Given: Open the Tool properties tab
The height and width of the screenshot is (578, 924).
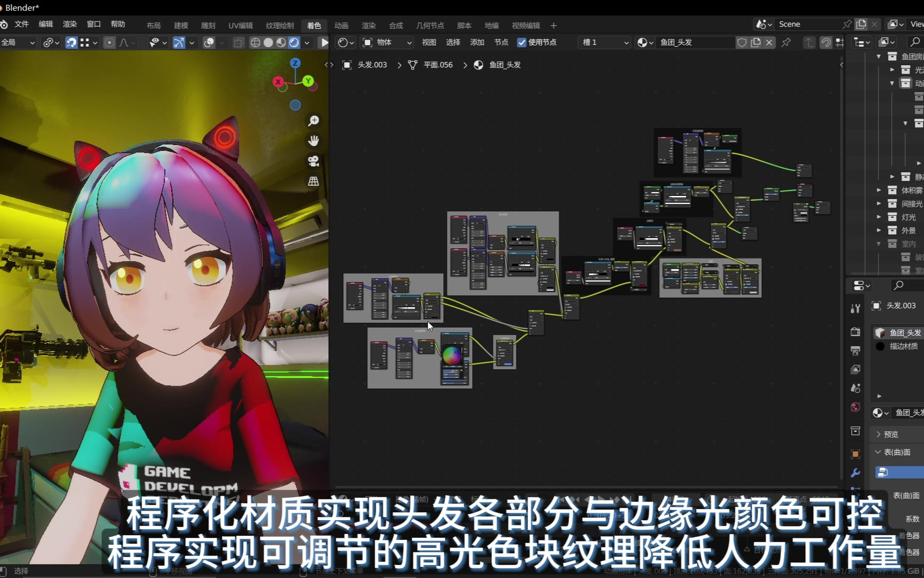Looking at the screenshot, I should coord(856,308).
